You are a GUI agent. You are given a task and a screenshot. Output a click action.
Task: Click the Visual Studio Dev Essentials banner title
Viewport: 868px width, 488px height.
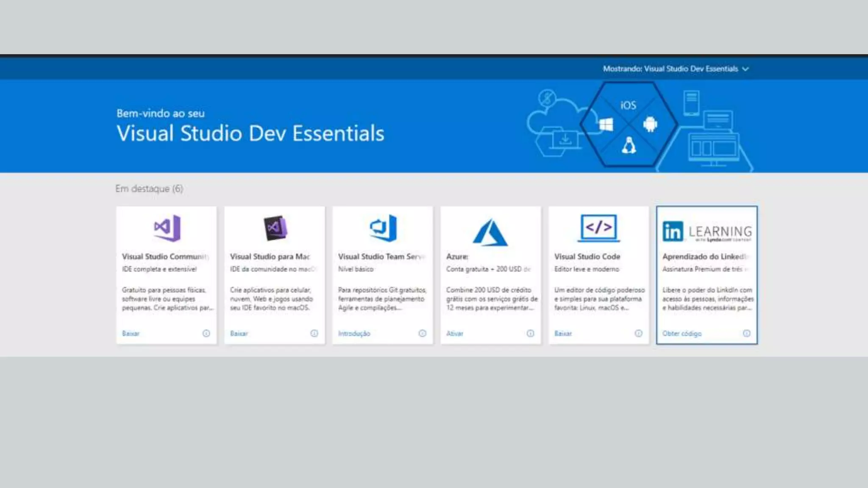coord(250,133)
